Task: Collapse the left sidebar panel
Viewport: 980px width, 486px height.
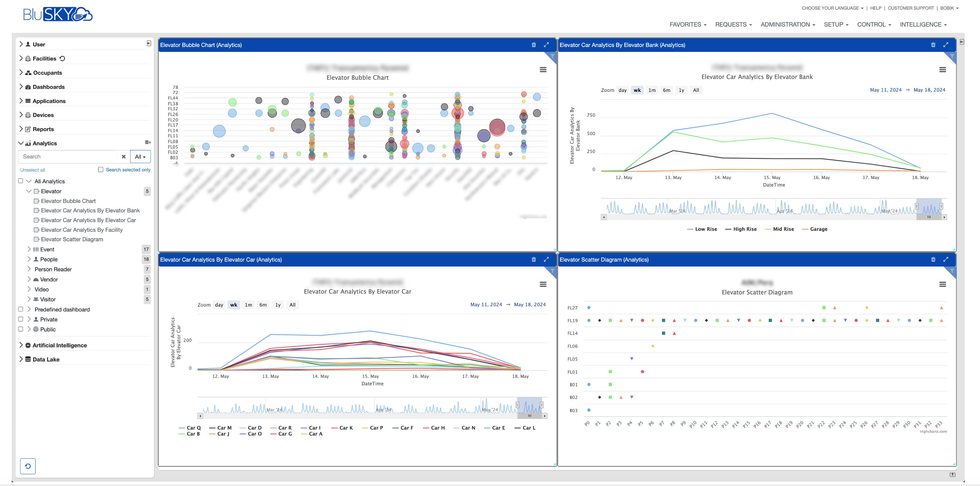Action: (149, 44)
